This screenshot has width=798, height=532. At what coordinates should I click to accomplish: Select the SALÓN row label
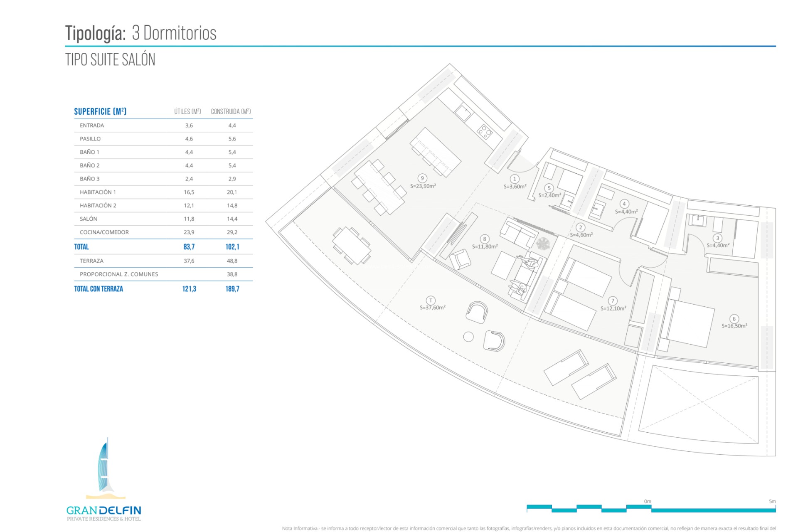click(x=89, y=218)
